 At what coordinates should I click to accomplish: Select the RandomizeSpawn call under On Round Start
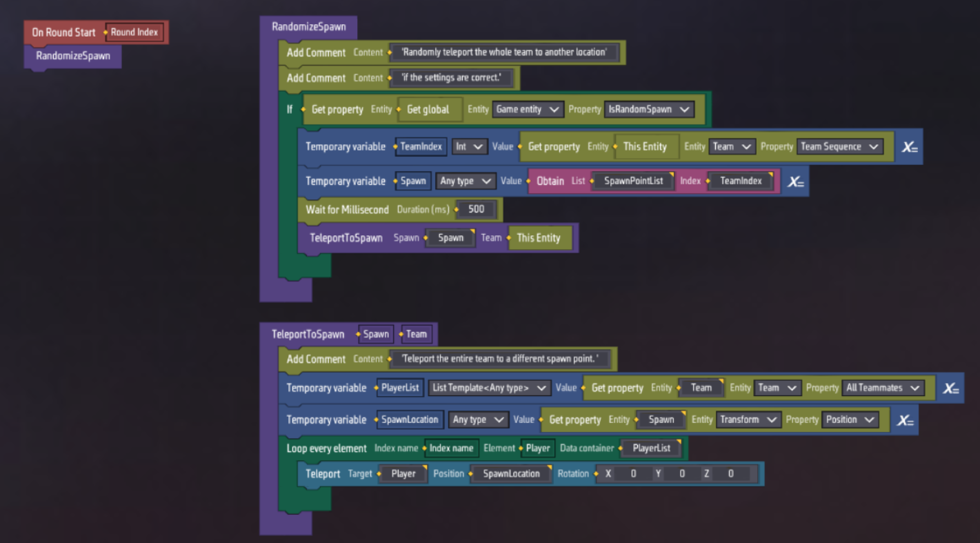click(x=72, y=57)
